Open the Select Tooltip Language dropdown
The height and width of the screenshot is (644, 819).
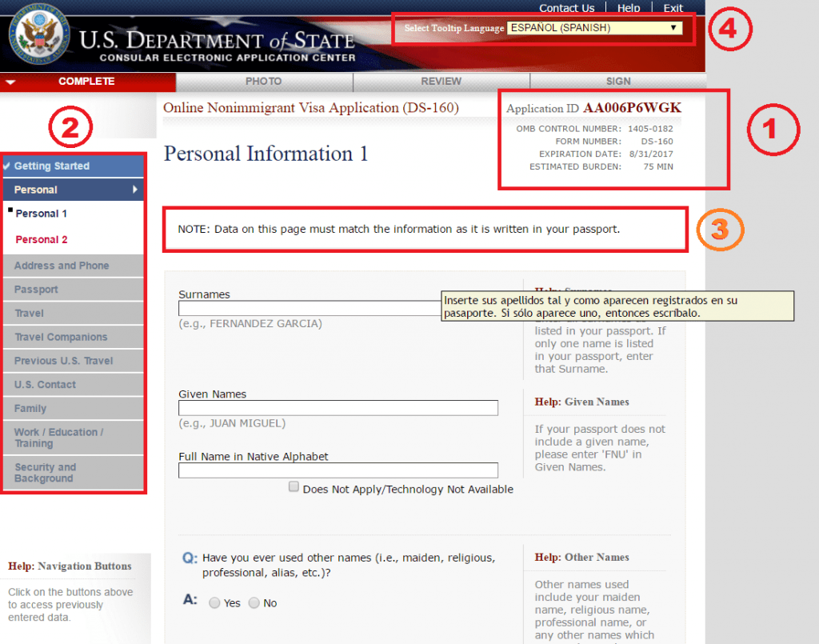[x=594, y=28]
